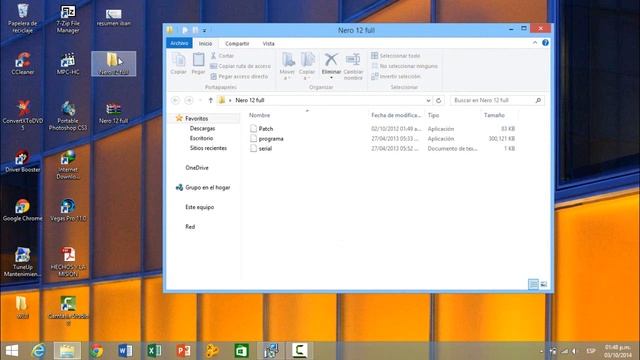Switch to the Compartir tab
This screenshot has width=640, height=360.
[237, 43]
